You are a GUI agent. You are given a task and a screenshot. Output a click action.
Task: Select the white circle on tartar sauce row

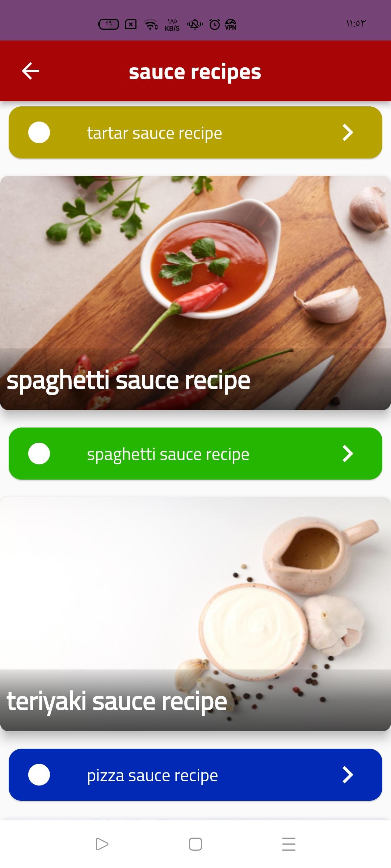tap(39, 132)
